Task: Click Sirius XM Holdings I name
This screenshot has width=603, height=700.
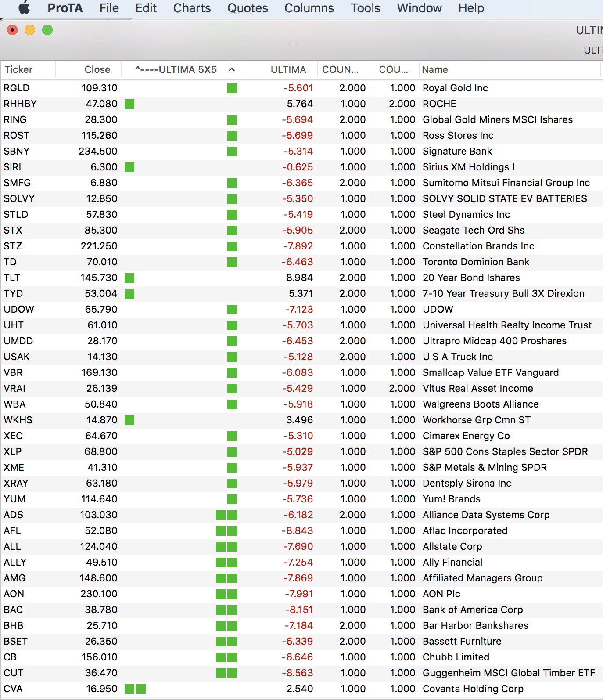Action: pos(468,167)
